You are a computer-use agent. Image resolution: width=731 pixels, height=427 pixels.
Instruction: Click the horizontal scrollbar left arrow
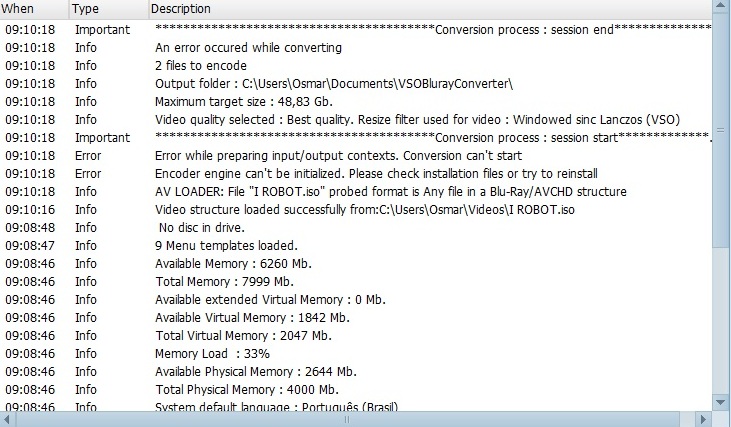8,419
